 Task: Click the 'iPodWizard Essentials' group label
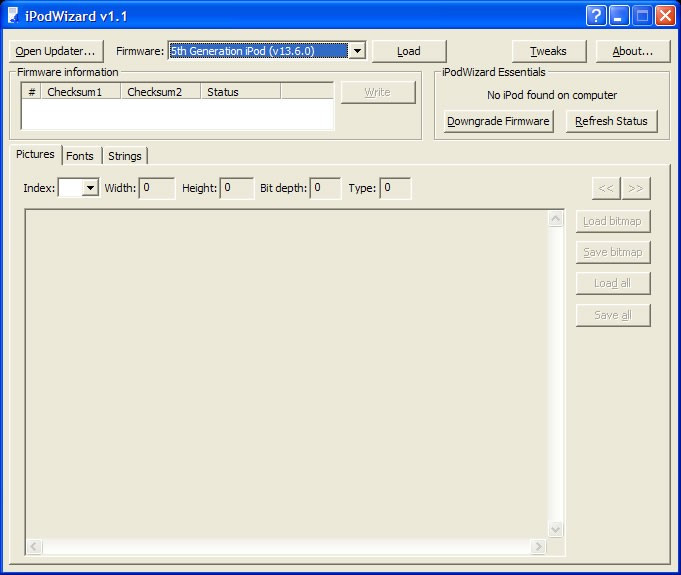pos(494,72)
